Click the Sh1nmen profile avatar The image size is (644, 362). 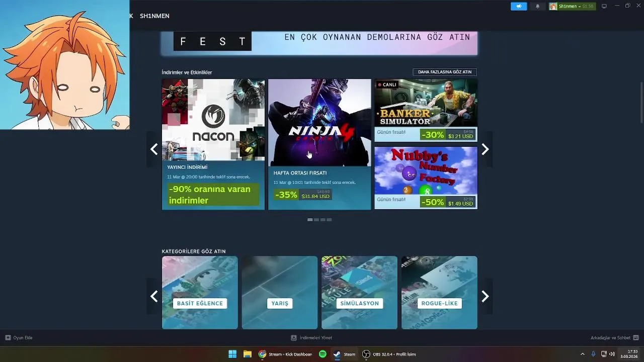[553, 6]
